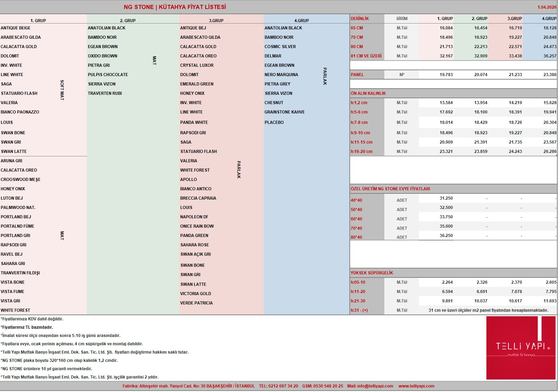
Task: Select the "TRAVERTEN RUBI" entry
Action: pos(105,93)
